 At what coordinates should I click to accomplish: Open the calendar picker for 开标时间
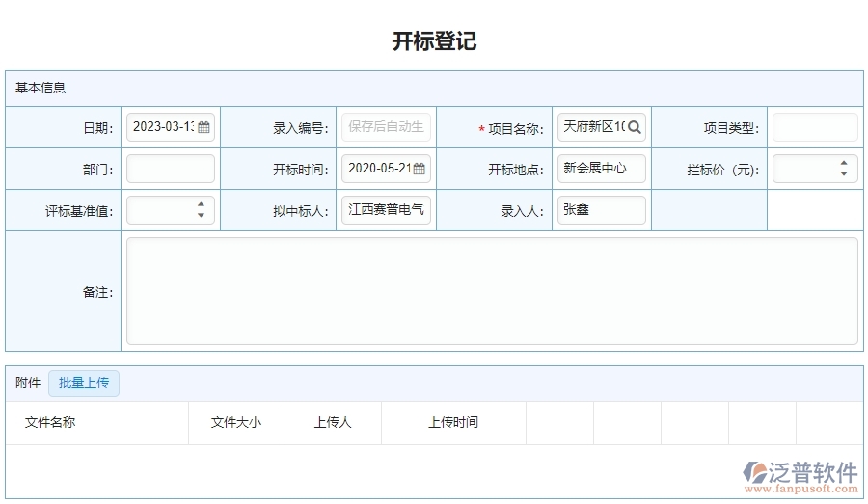point(420,169)
